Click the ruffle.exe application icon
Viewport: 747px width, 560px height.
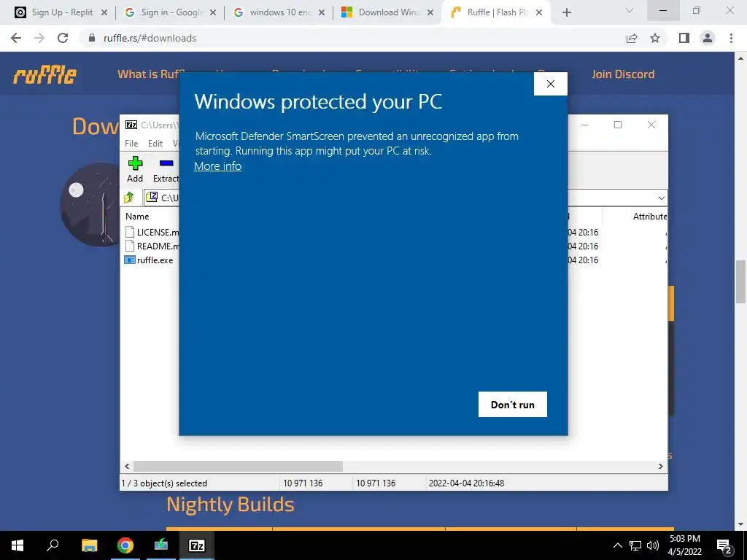[x=130, y=260]
